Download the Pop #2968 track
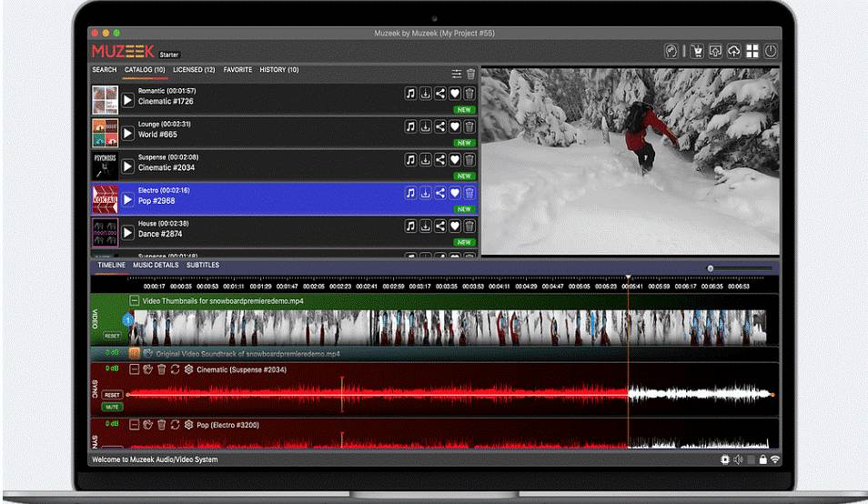 pos(425,193)
